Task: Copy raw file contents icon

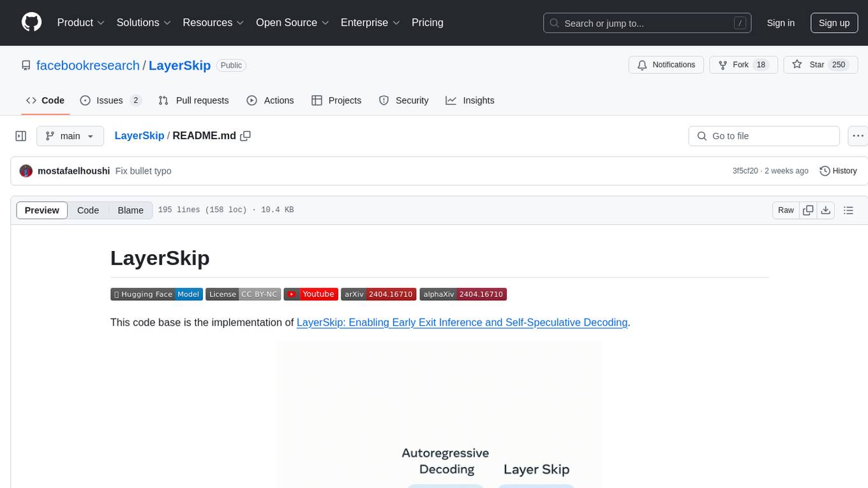Action: coord(808,210)
